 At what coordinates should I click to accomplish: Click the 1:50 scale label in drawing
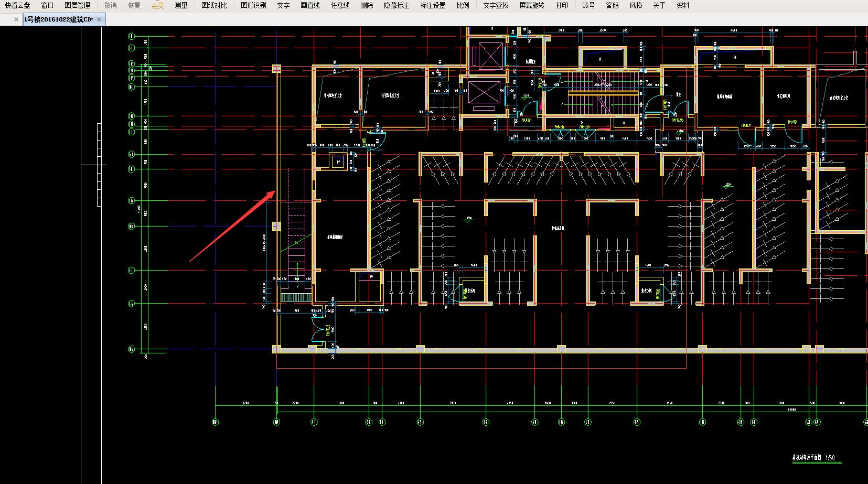830,458
